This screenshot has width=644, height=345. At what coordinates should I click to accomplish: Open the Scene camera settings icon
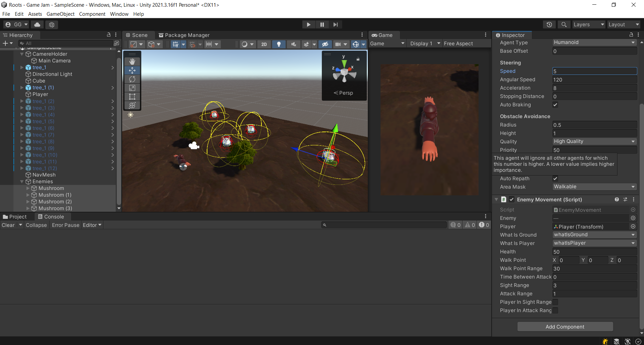[x=338, y=44]
